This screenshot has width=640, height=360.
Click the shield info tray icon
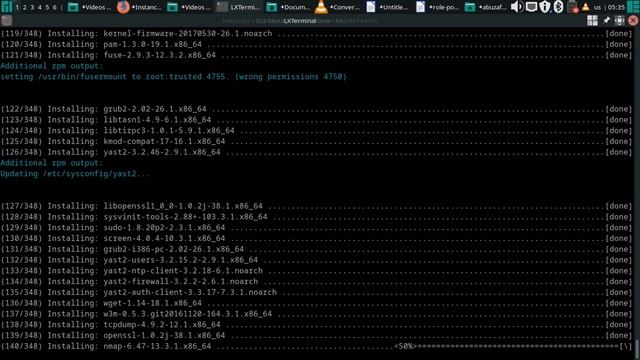[545, 7]
